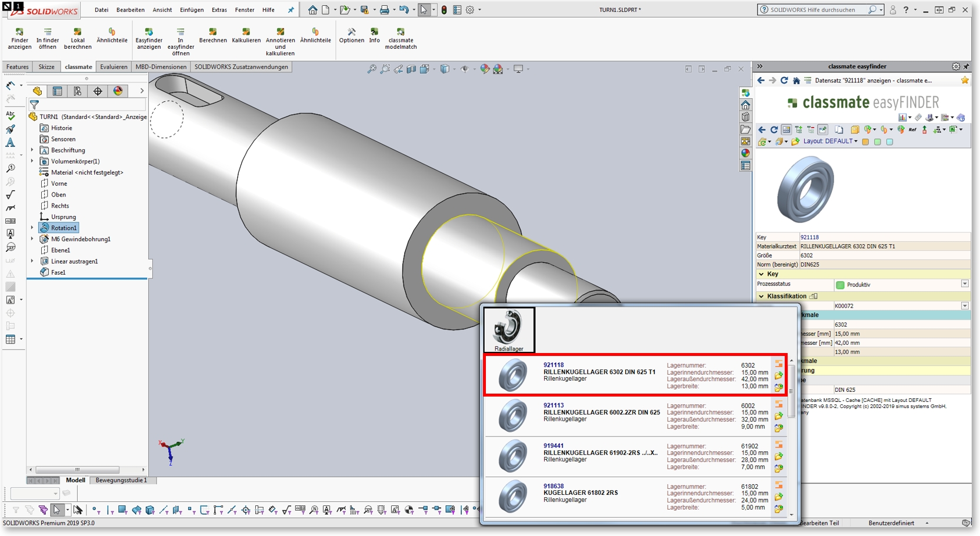
Task: Collapse the task pane double-chevron
Action: 759,66
